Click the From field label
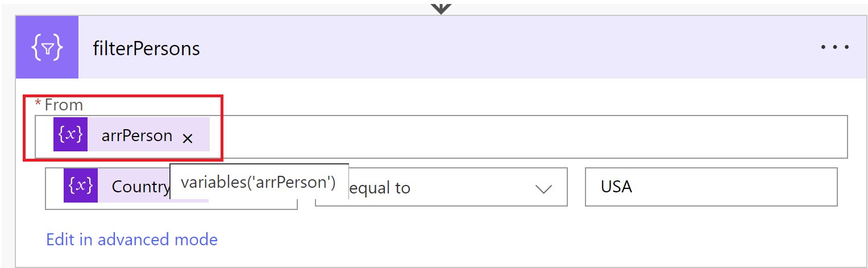 (64, 105)
